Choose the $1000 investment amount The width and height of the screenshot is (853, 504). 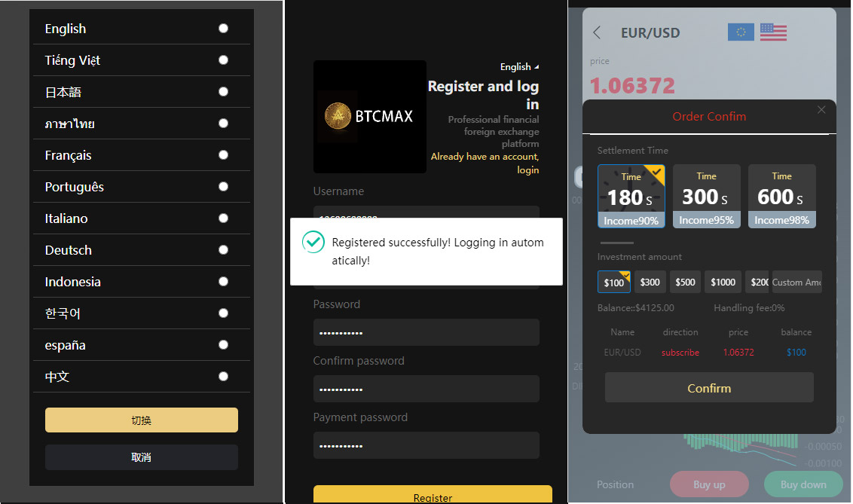tap(723, 283)
